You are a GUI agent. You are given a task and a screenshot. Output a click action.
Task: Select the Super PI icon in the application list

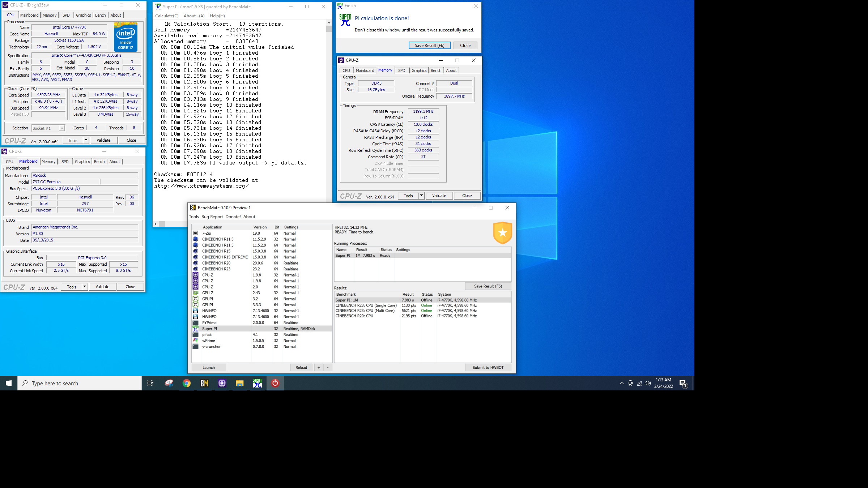(195, 329)
